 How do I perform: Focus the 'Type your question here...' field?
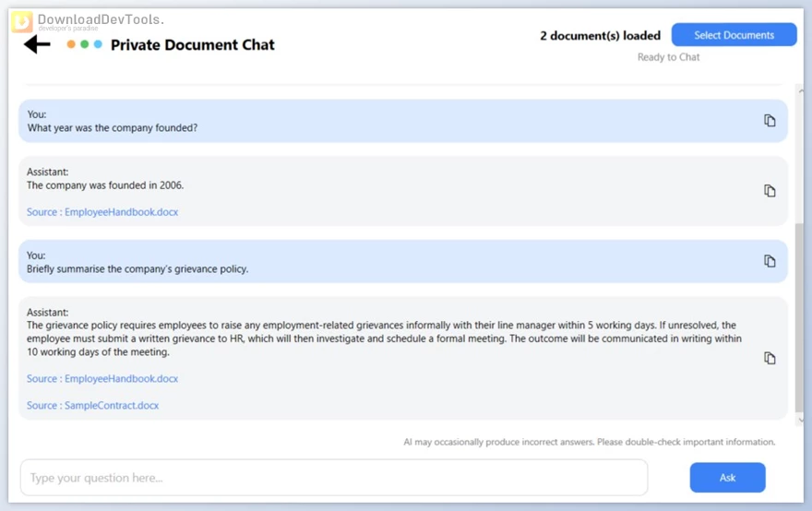pyautogui.click(x=333, y=478)
